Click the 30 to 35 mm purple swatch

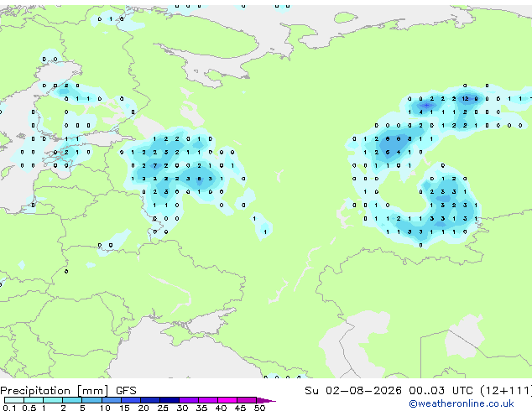(188, 400)
